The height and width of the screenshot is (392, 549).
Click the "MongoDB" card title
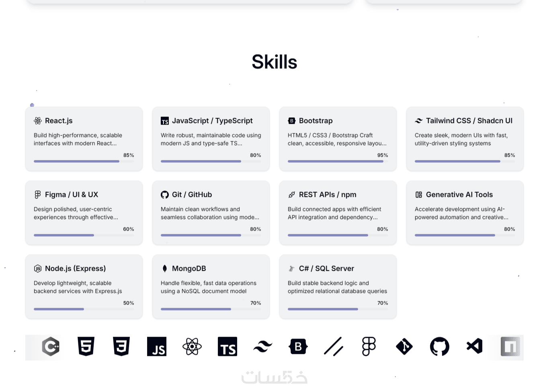(x=189, y=269)
